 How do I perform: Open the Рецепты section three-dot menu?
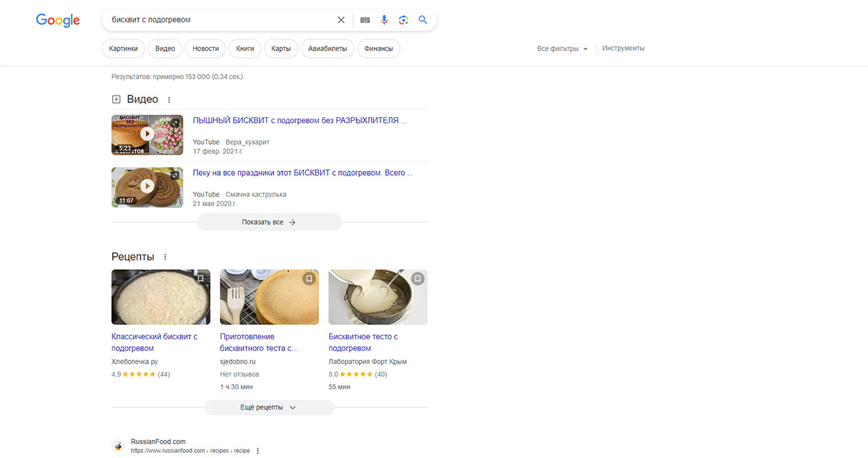(165, 257)
